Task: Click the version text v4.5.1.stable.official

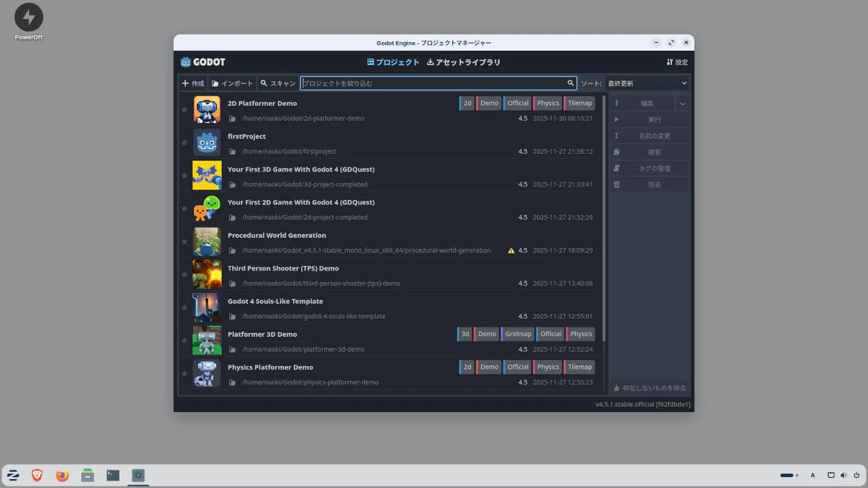Action: (642, 404)
